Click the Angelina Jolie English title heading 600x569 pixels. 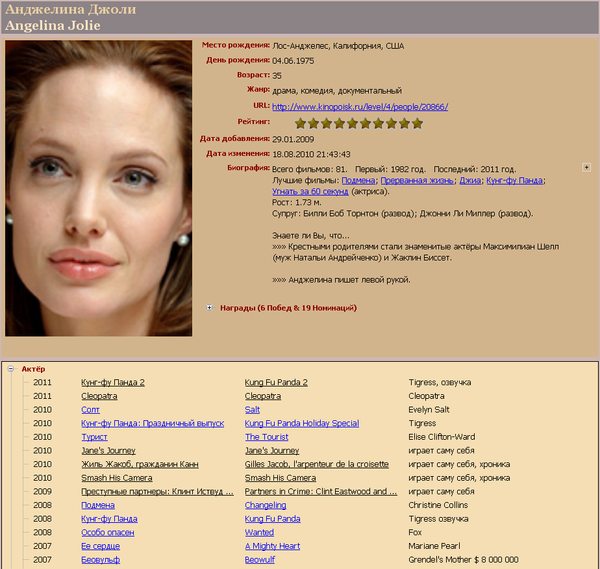coord(53,25)
